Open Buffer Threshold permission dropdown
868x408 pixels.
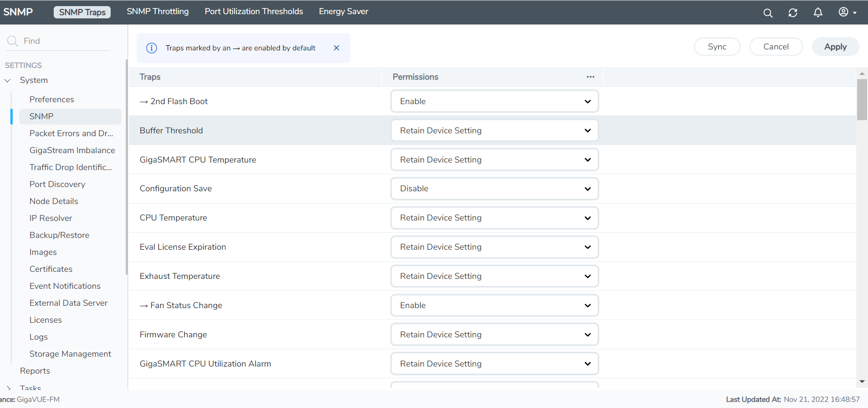494,131
